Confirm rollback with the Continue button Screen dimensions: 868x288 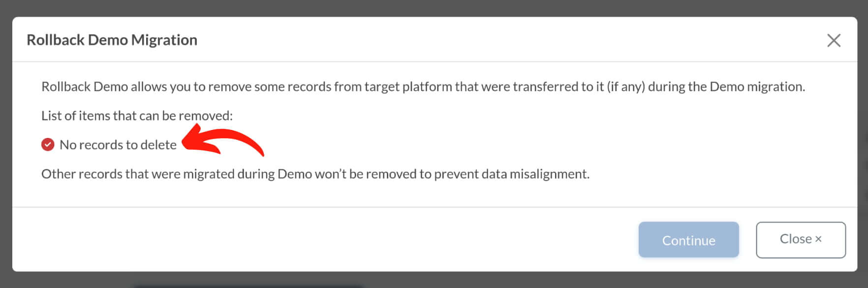(688, 240)
